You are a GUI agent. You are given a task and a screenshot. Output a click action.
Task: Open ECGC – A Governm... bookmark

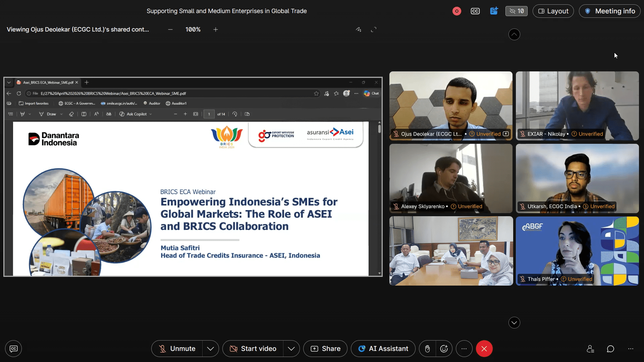(x=77, y=103)
